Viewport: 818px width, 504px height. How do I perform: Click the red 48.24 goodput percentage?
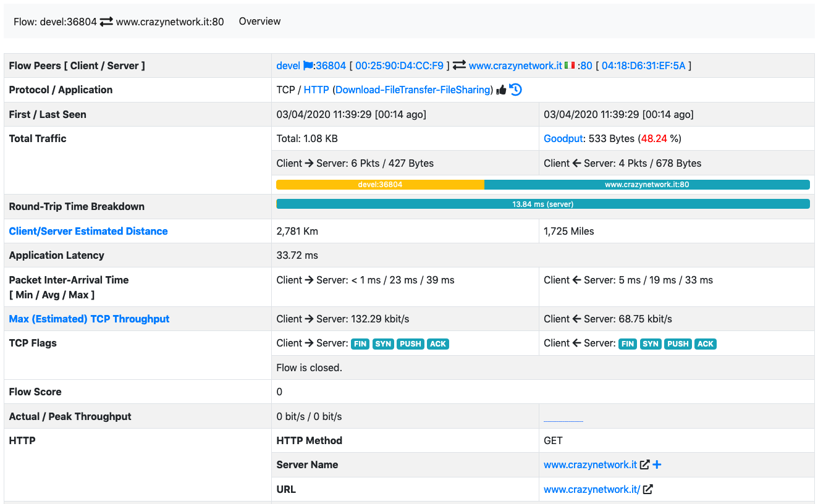click(x=654, y=138)
